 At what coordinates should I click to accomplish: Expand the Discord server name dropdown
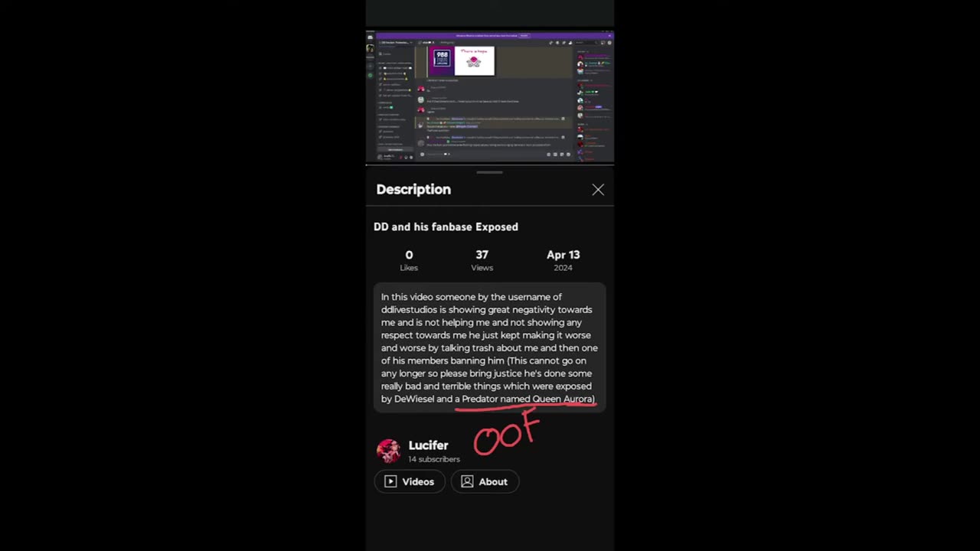pyautogui.click(x=394, y=43)
